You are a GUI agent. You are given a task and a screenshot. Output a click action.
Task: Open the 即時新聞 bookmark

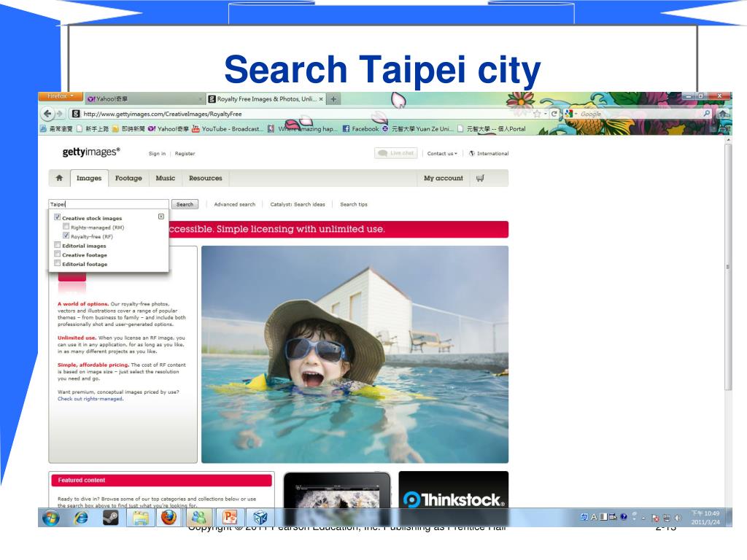[128, 128]
